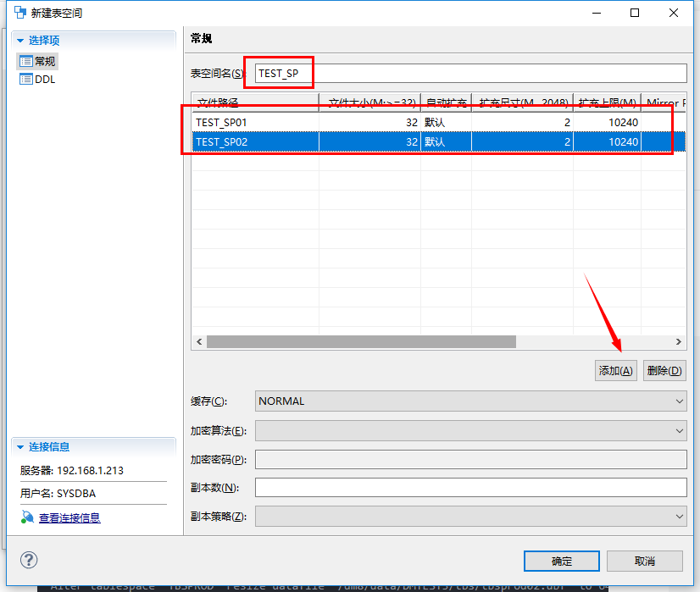The width and height of the screenshot is (700, 592).
Task: Click the 自动扩充 column header
Action: (x=446, y=102)
